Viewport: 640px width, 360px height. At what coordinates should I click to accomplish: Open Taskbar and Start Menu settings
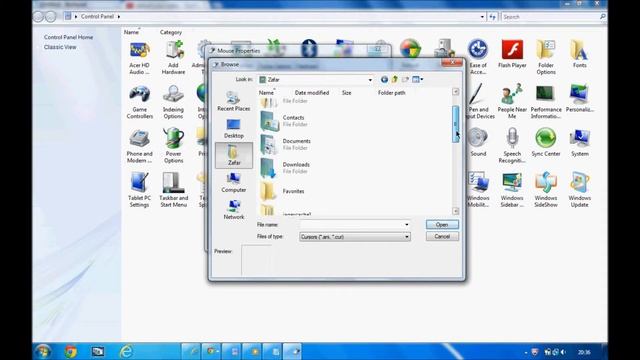pos(173,190)
